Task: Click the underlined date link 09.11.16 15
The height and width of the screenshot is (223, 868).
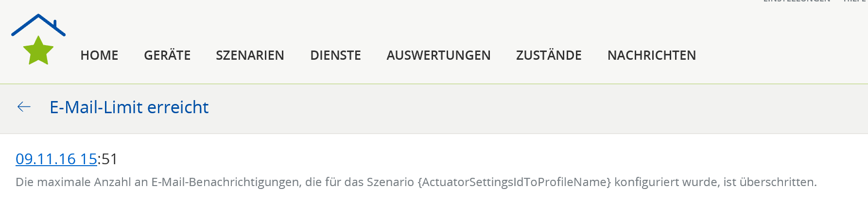Action: point(56,159)
